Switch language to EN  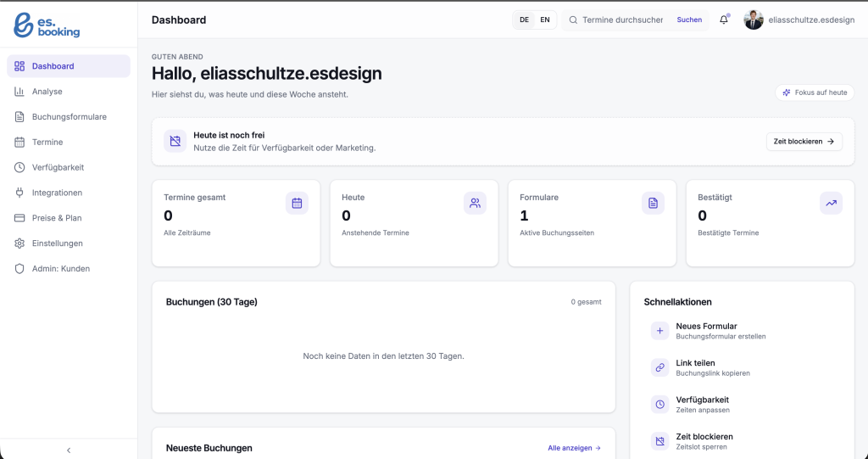(545, 20)
